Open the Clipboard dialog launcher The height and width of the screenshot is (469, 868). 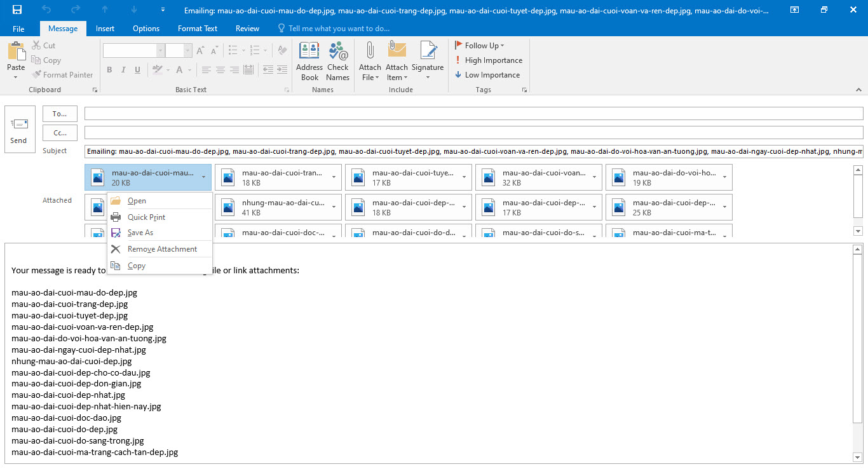click(x=95, y=90)
